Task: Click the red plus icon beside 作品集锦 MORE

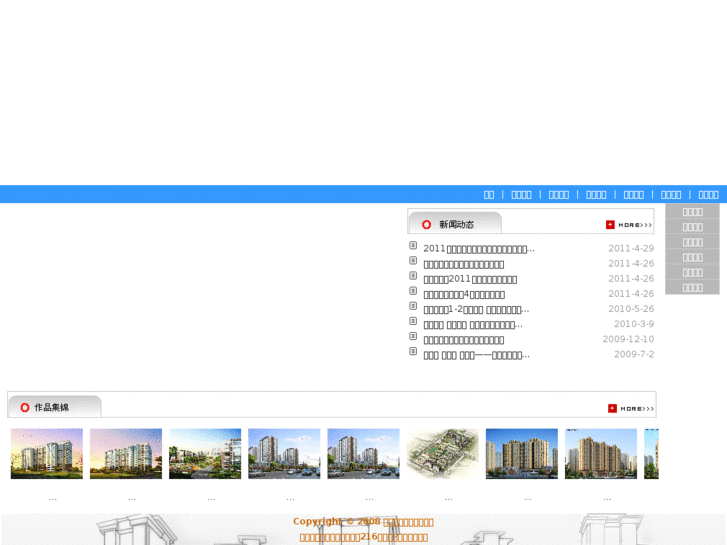Action: coord(612,408)
